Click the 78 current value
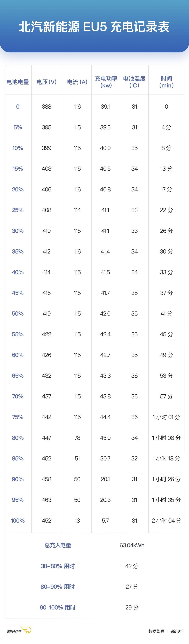This screenshot has height=644, width=189. 77,438
